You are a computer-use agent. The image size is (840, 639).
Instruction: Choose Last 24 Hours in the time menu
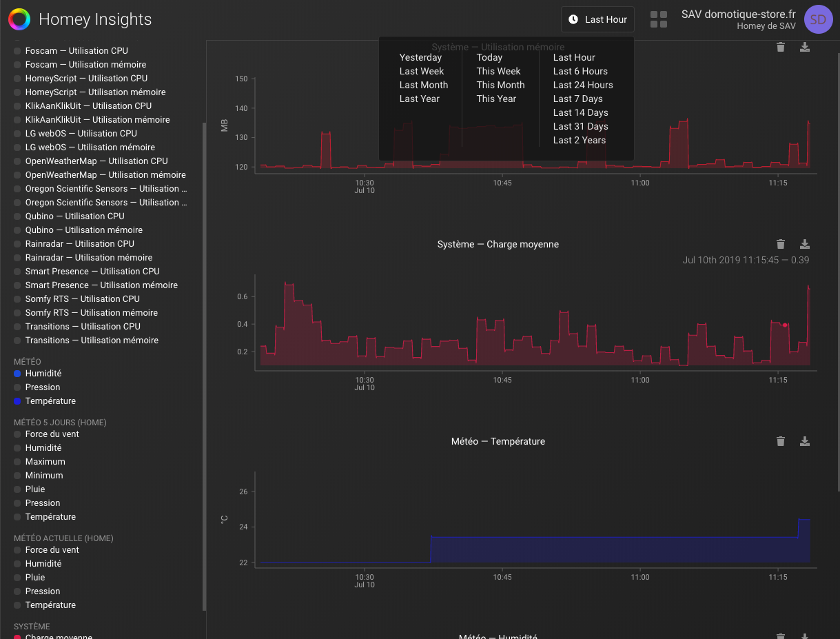click(x=582, y=85)
